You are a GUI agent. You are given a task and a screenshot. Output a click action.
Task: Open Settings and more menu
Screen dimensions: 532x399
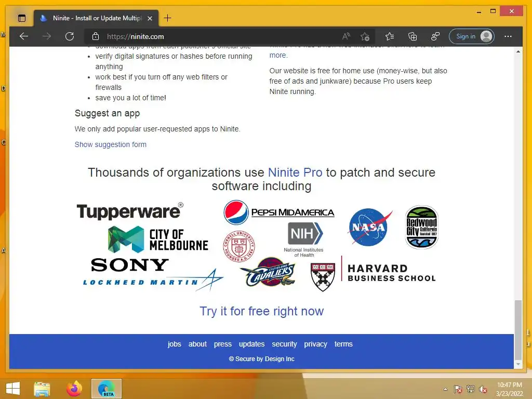[x=508, y=36]
